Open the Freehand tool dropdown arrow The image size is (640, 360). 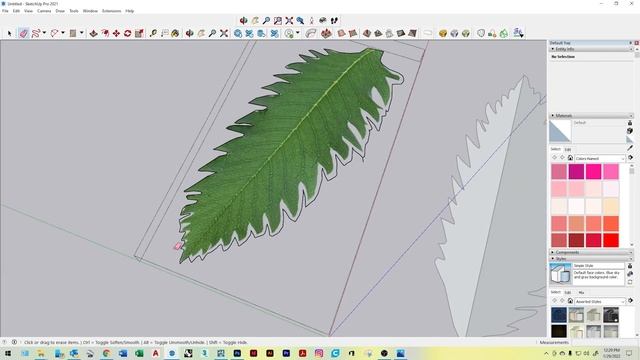click(44, 33)
